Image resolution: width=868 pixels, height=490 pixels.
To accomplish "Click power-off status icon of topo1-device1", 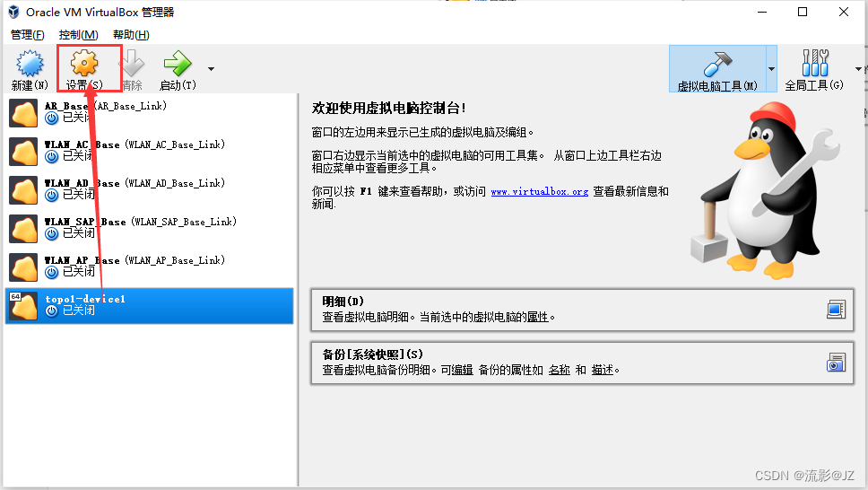I will (51, 311).
